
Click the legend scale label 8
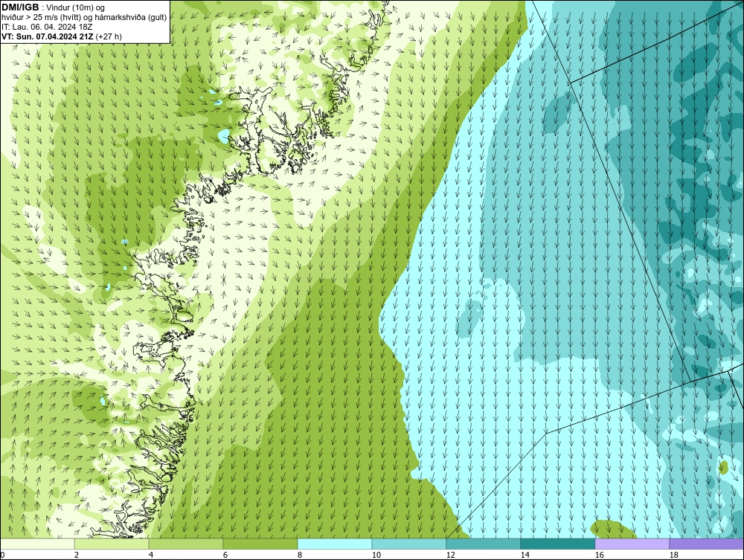299,556
